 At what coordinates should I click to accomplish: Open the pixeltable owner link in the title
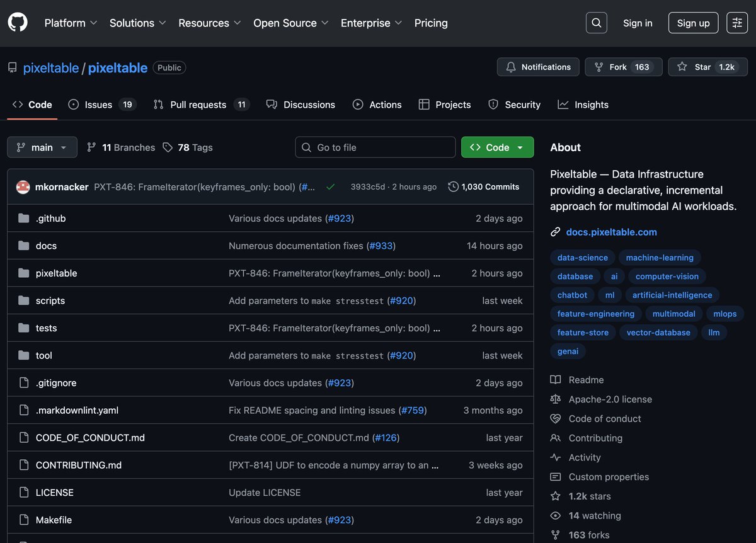point(51,67)
